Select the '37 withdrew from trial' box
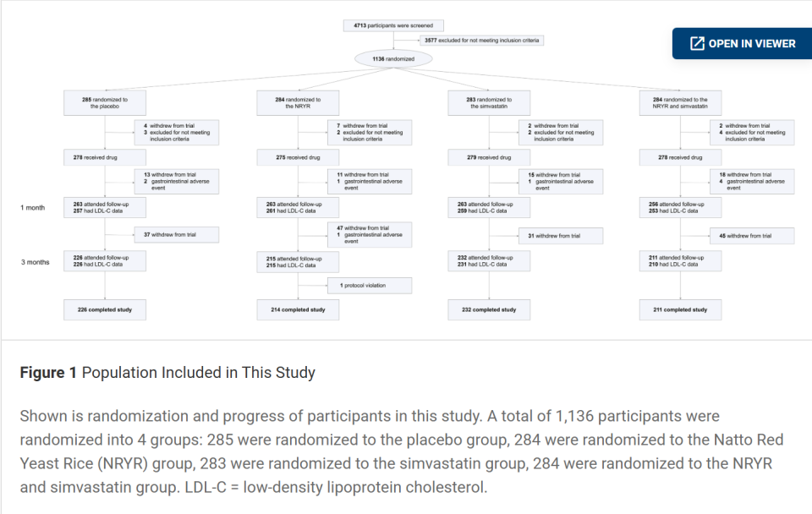 [177, 234]
